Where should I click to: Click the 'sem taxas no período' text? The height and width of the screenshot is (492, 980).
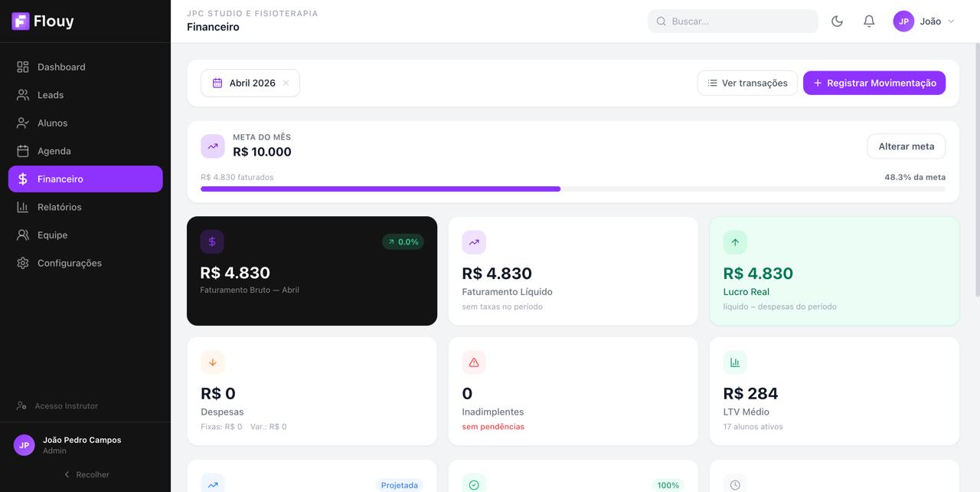pyautogui.click(x=502, y=307)
